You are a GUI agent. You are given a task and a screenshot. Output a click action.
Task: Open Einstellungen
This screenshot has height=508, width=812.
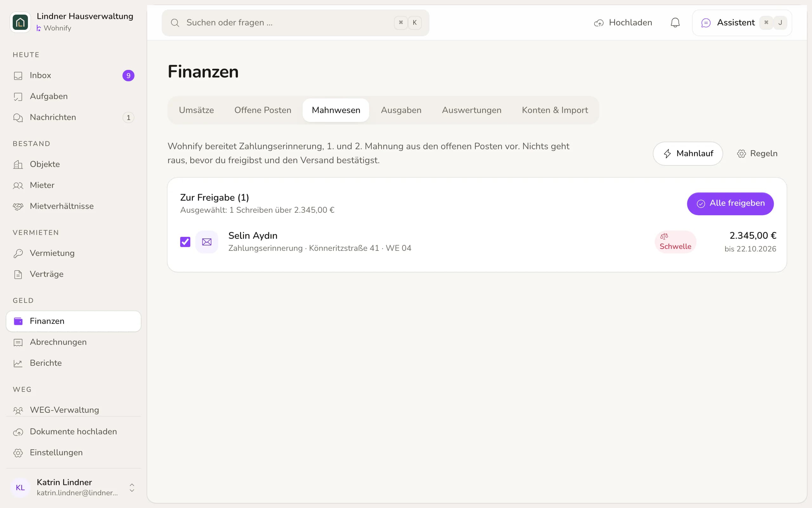[x=74, y=452]
